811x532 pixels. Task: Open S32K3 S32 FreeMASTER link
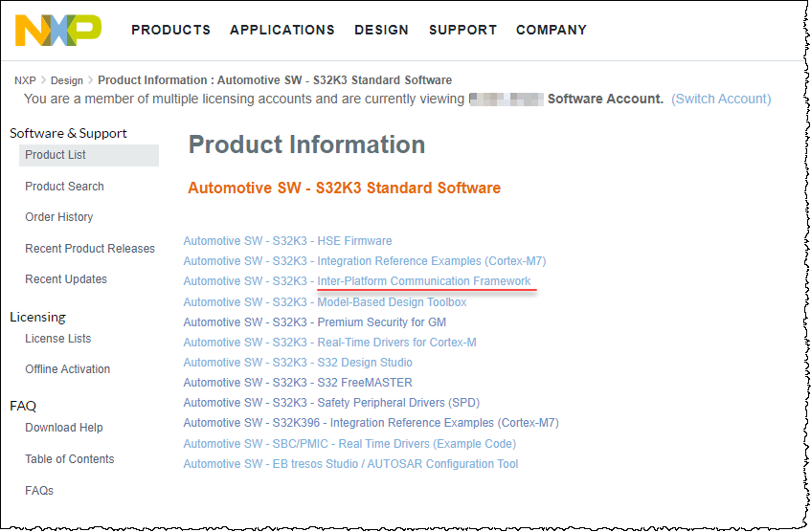(x=298, y=383)
